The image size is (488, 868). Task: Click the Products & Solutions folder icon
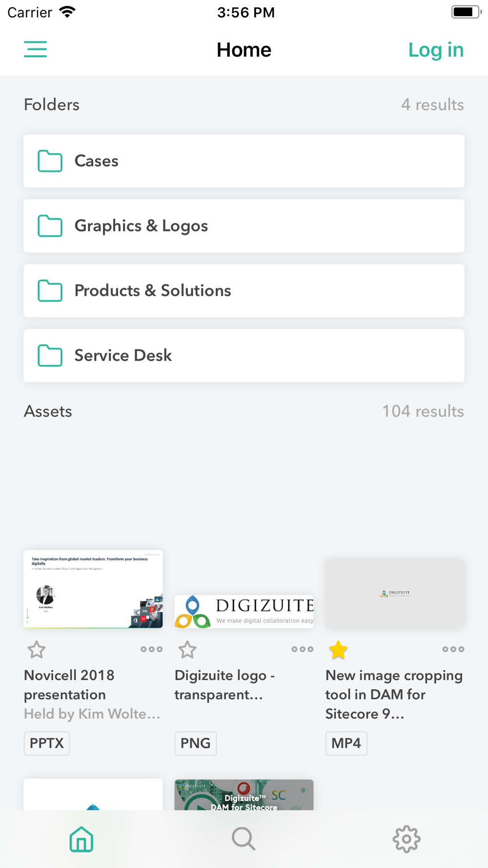point(50,291)
